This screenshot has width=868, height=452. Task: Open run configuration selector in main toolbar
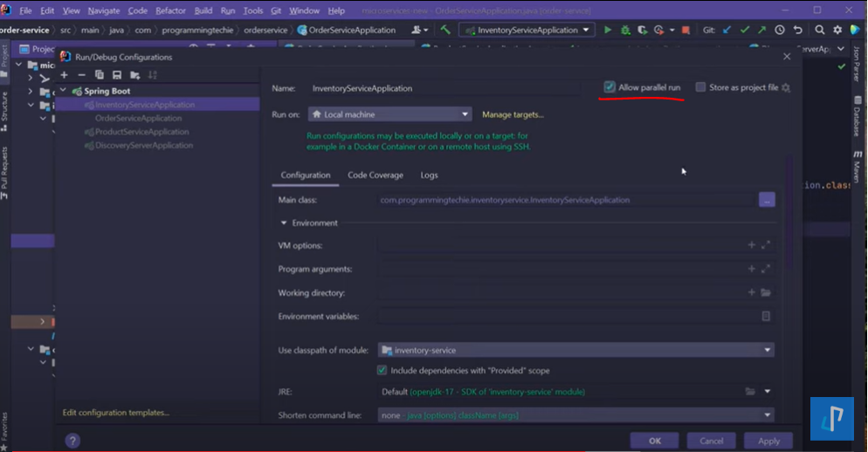tap(527, 30)
